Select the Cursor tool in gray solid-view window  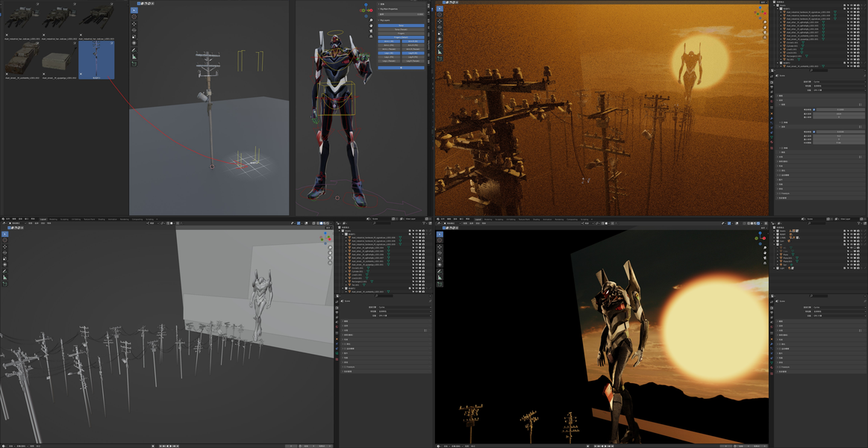pyautogui.click(x=5, y=240)
